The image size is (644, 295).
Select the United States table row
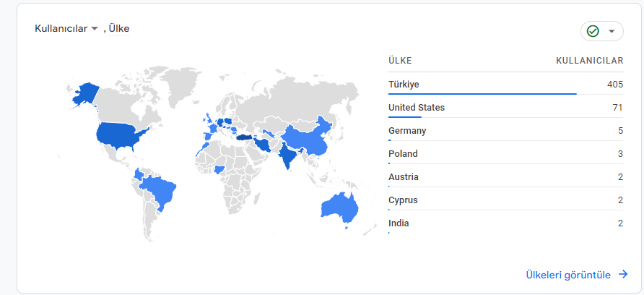tap(505, 108)
